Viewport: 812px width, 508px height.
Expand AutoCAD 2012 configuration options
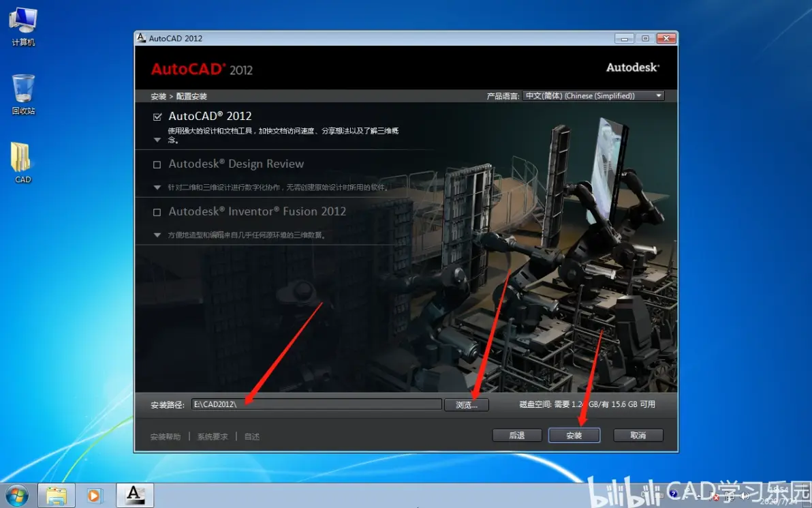157,140
